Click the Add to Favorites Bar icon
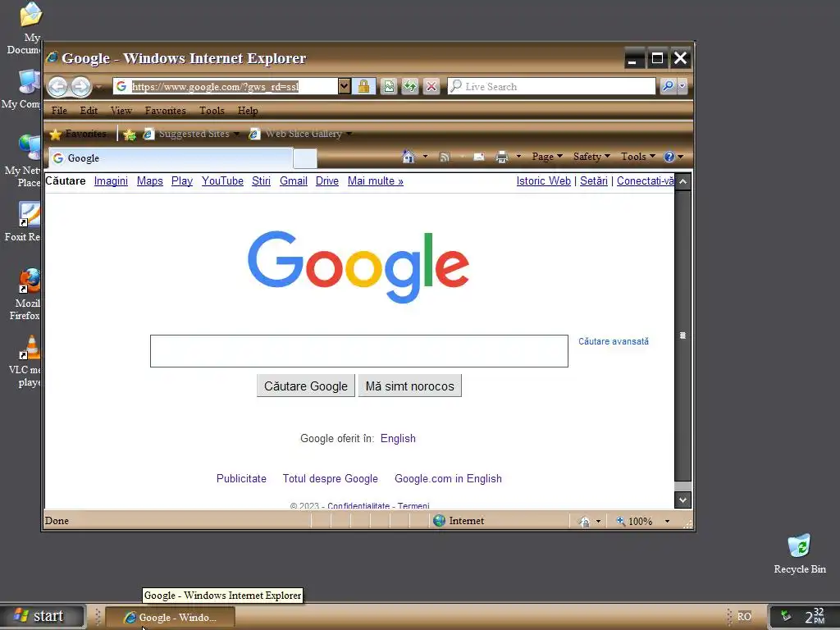 point(129,135)
